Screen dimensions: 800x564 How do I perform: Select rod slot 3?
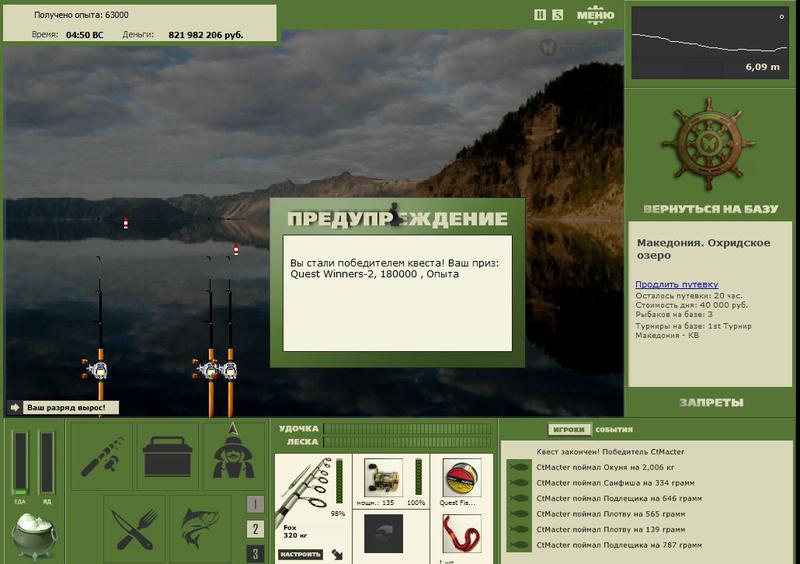[x=255, y=553]
